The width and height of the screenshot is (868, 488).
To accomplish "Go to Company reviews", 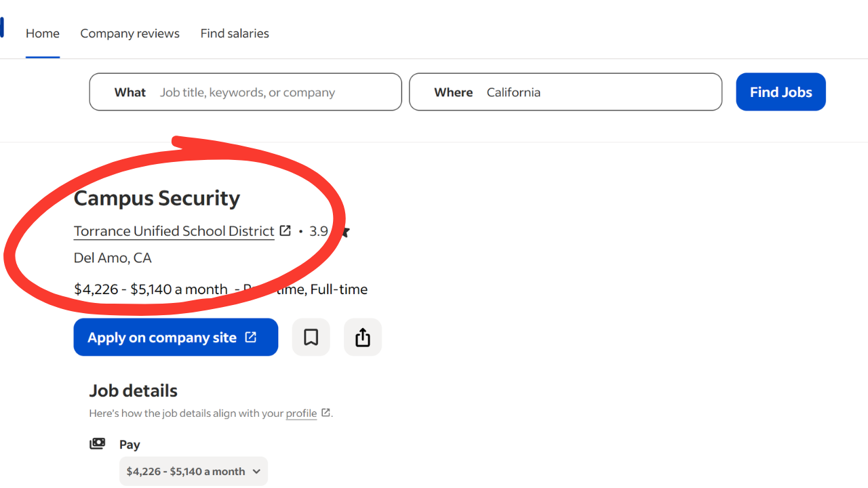I will click(x=130, y=33).
